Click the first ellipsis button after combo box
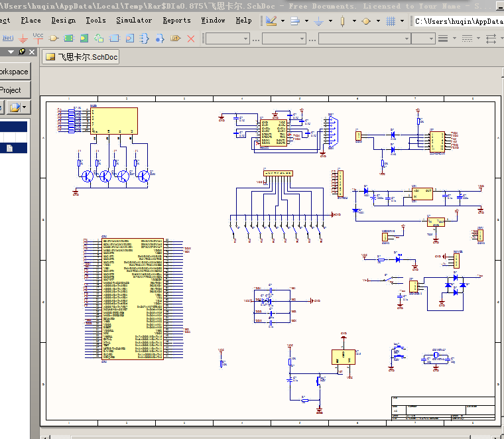Image resolution: width=504 pixels, height=439 pixels. 256,39
